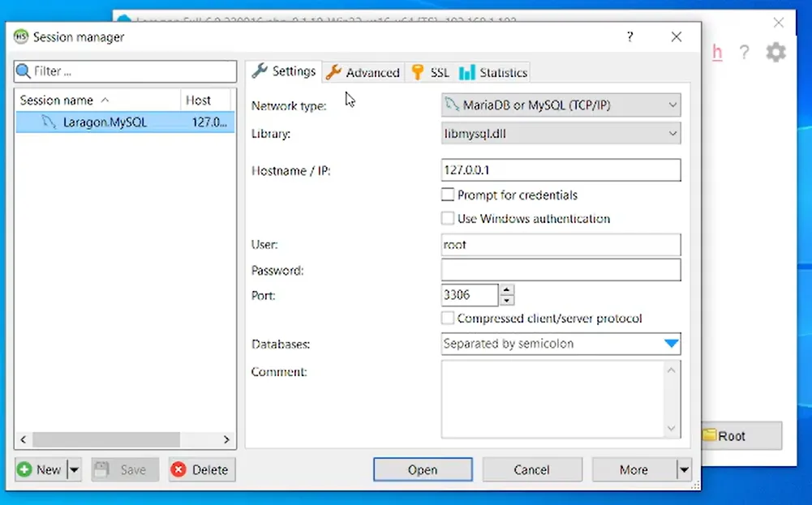The image size is (812, 505).
Task: Open the SSL tab
Action: 431,72
